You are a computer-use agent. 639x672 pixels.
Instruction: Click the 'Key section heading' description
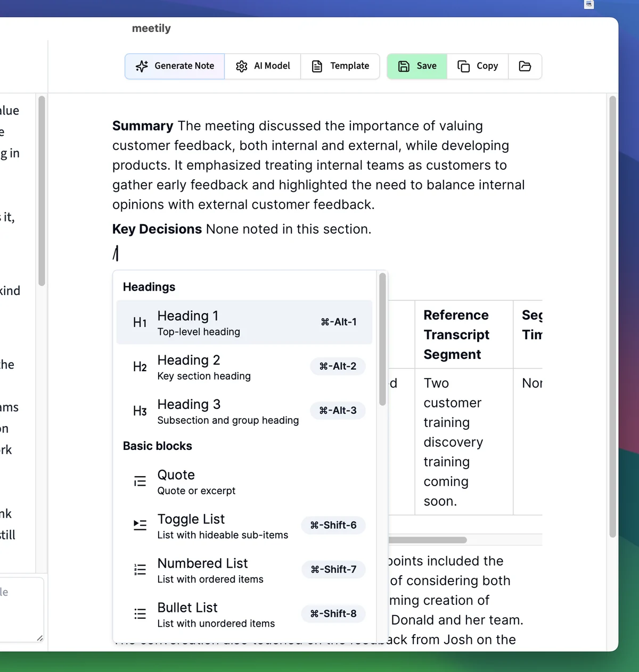pyautogui.click(x=204, y=376)
